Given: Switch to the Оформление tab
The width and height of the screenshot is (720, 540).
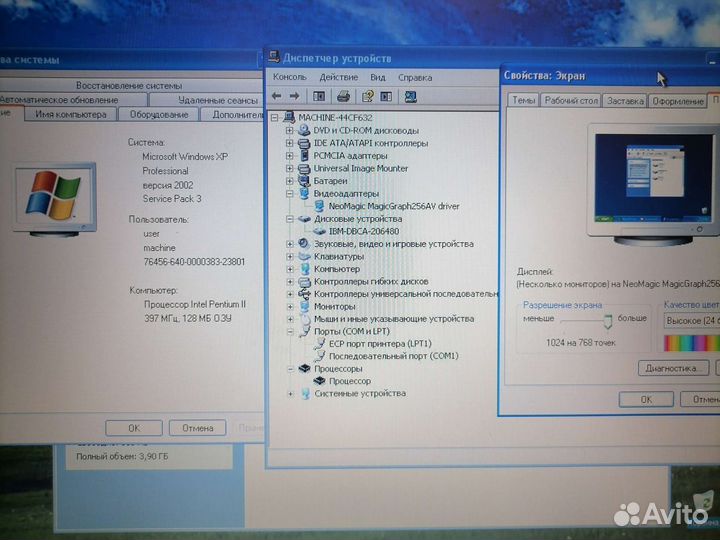Looking at the screenshot, I should click(x=677, y=101).
